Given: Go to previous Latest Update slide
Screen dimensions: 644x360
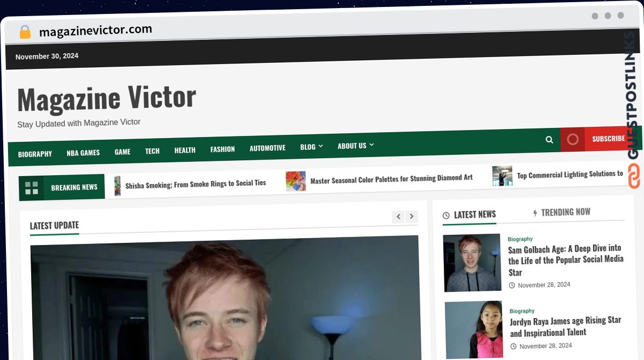Looking at the screenshot, I should point(398,217).
